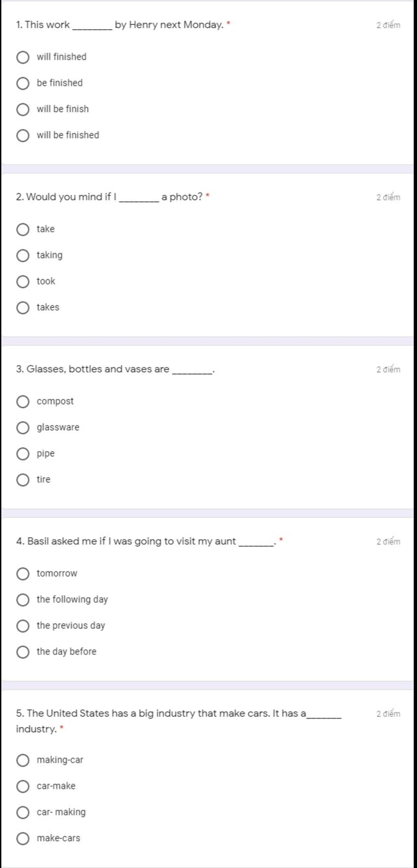The image size is (417, 868).
Task: Select the "will finished" answer option
Action: 23,57
